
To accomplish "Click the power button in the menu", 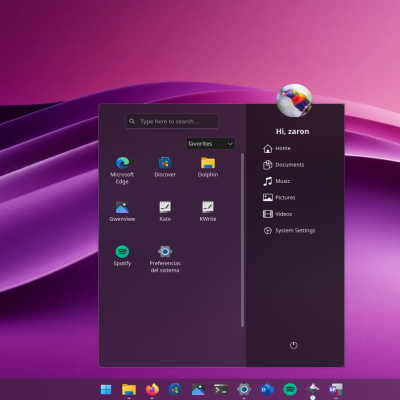I will (293, 345).
